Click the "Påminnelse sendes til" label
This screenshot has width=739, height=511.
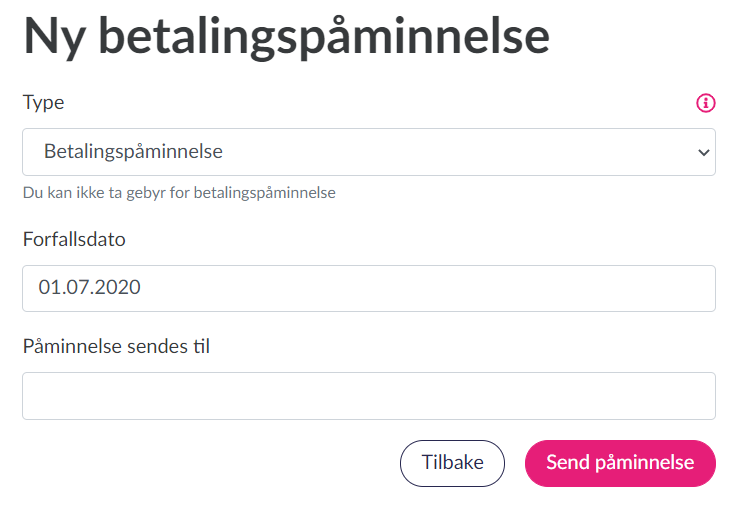coord(116,346)
